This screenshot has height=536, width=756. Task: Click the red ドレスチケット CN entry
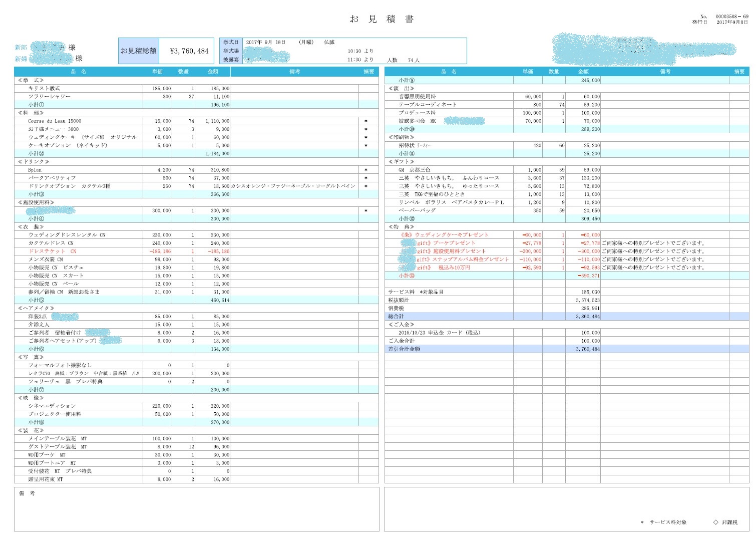52,251
